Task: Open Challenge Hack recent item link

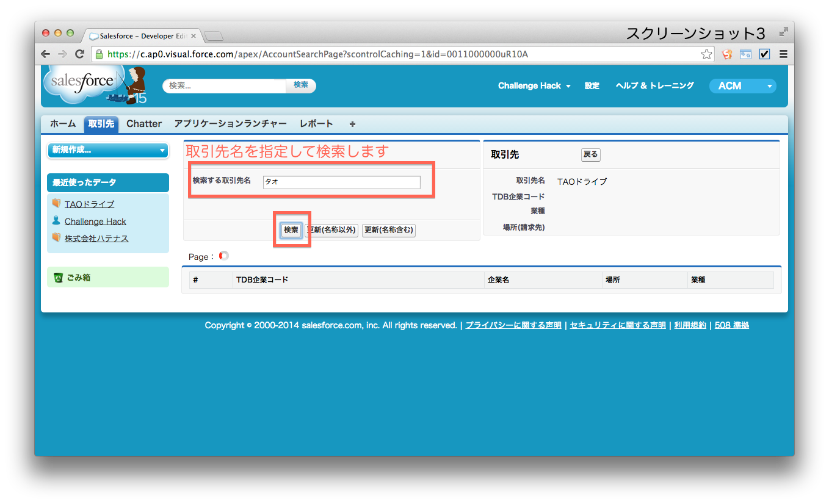Action: (x=95, y=221)
